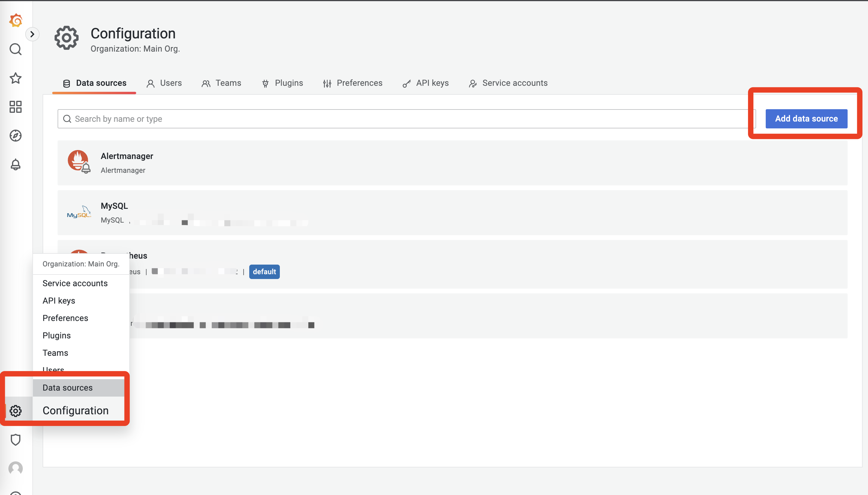Switch to the Preferences tab

353,83
